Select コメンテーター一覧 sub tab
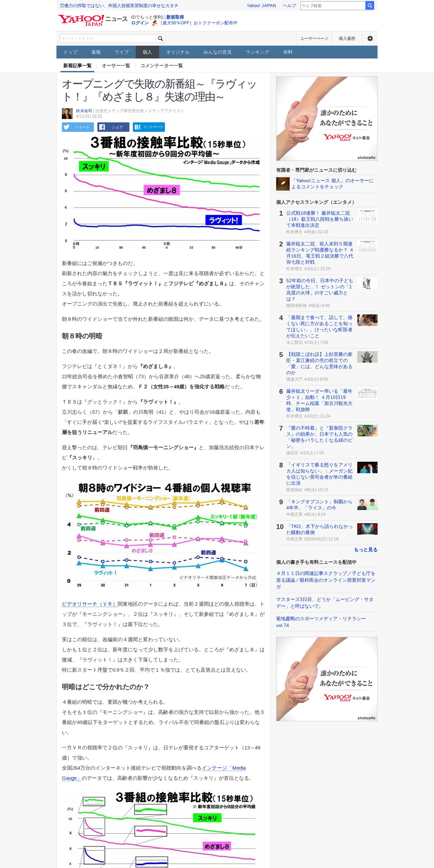The height and width of the screenshot is (868, 434). [x=162, y=66]
